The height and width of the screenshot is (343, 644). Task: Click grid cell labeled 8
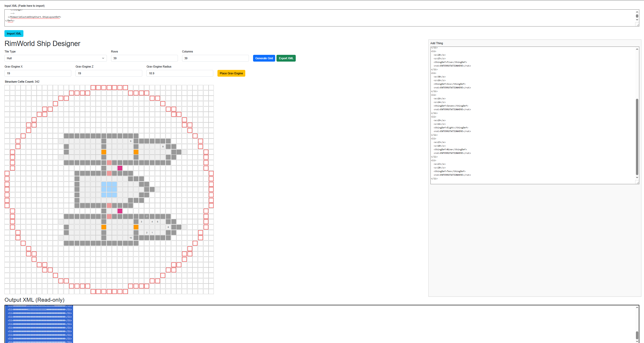[163, 147]
